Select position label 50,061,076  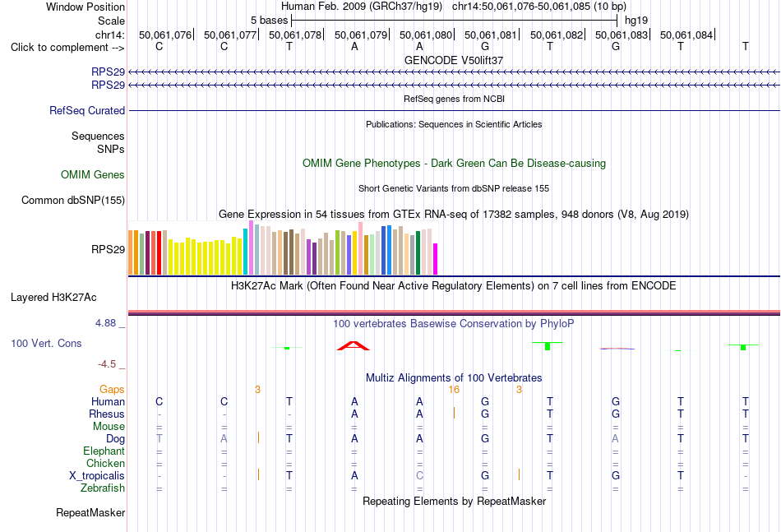pyautogui.click(x=165, y=35)
